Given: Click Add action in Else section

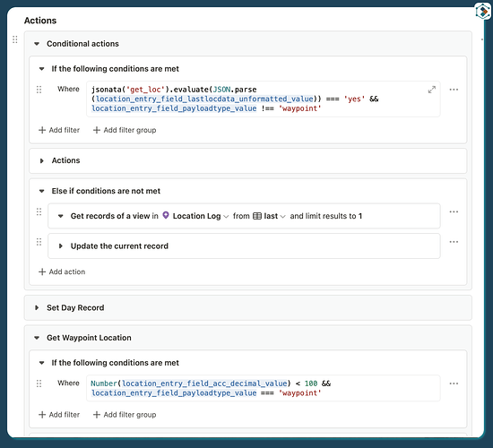Looking at the screenshot, I should (62, 271).
